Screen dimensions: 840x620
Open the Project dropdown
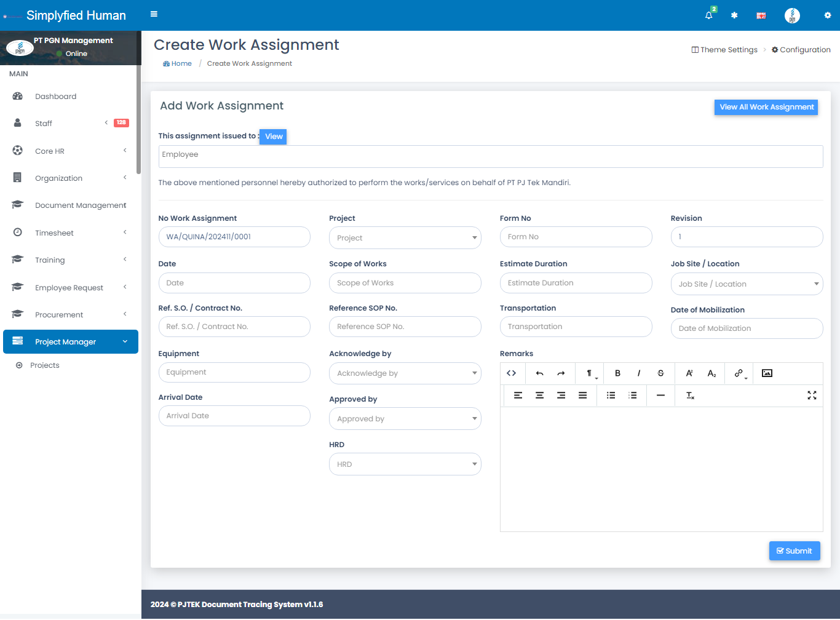point(405,238)
